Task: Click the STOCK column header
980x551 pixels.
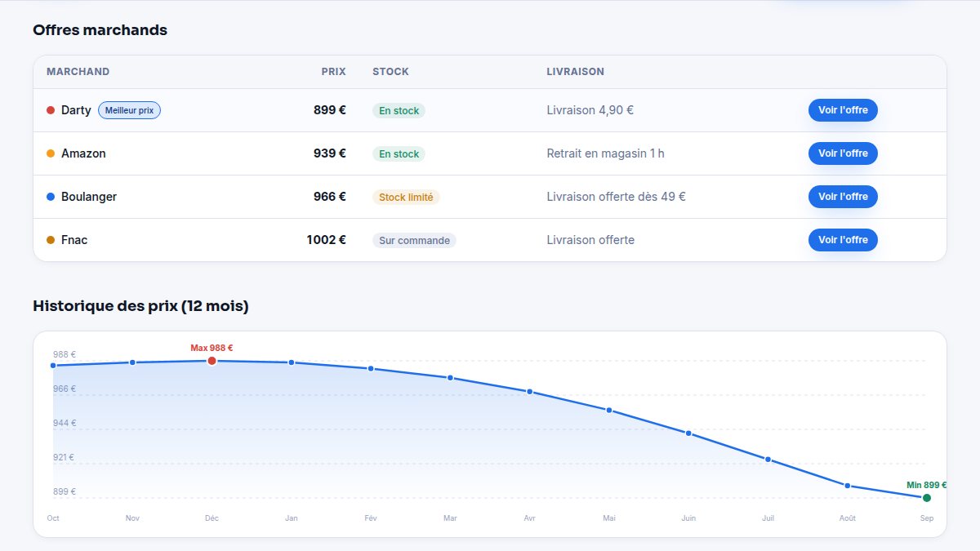Action: click(x=390, y=72)
